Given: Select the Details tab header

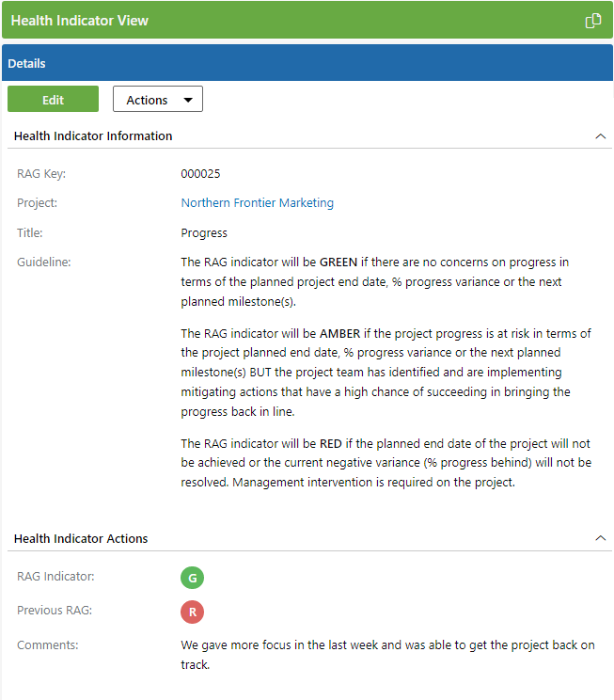Looking at the screenshot, I should pos(27,64).
